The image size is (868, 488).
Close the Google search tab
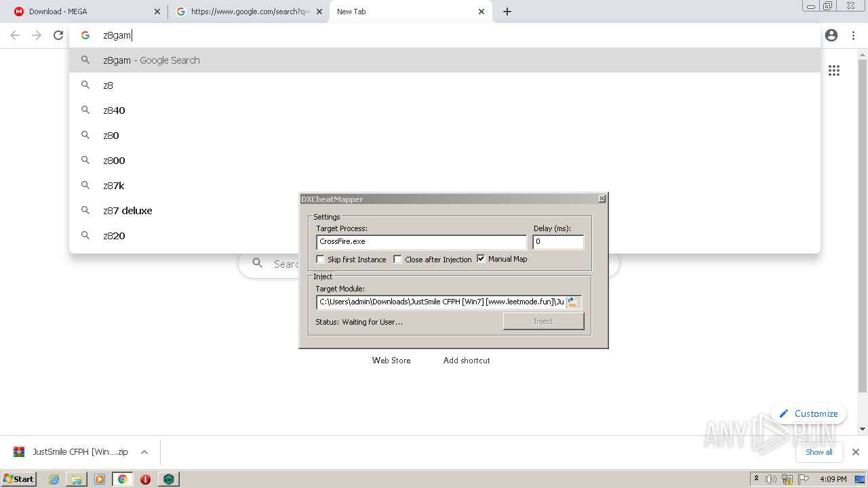pyautogui.click(x=319, y=12)
